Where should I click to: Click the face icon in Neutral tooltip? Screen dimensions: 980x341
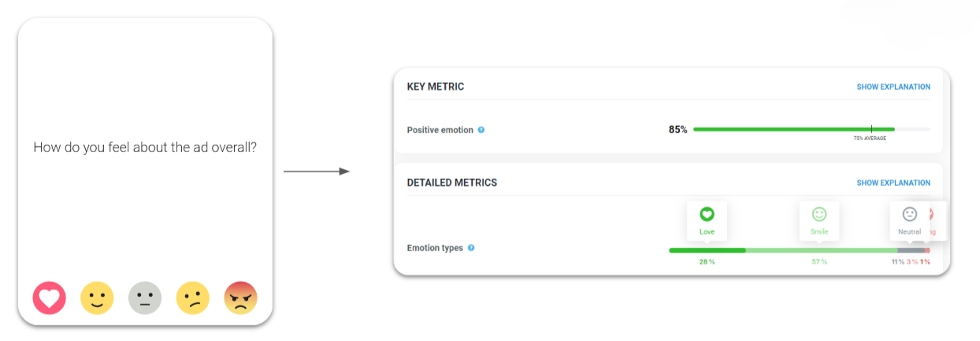point(909,214)
